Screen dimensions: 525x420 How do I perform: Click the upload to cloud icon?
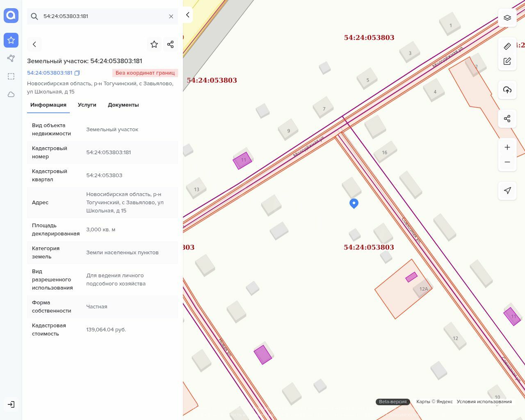pos(507,90)
